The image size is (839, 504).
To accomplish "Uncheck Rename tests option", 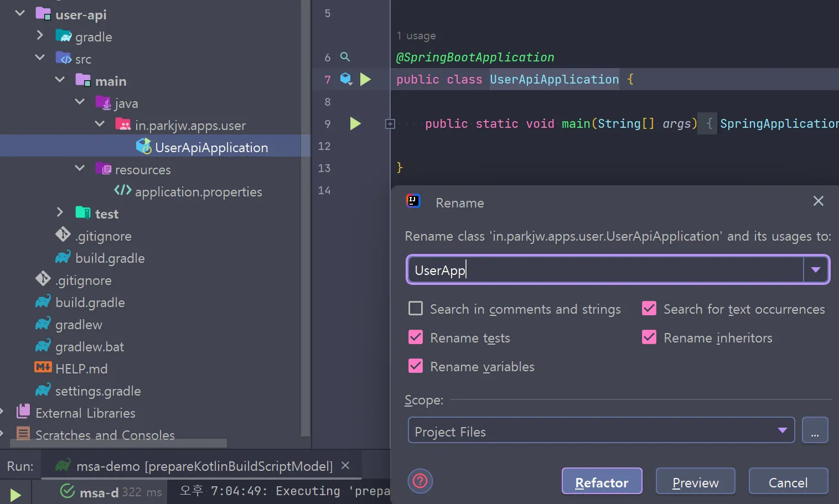I will pyautogui.click(x=416, y=337).
